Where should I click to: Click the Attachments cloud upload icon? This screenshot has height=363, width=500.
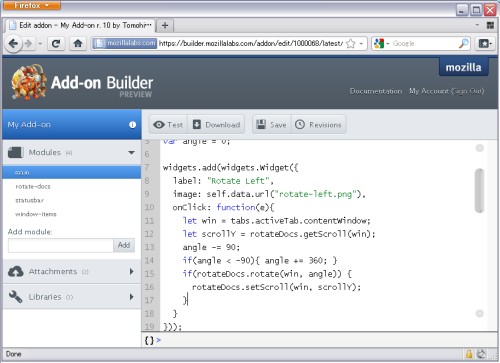16,272
